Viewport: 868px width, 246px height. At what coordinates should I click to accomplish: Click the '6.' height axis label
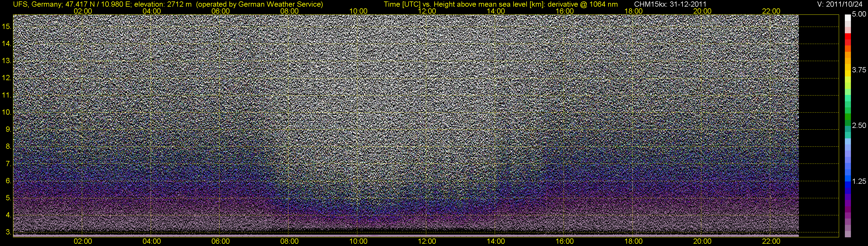tap(8, 181)
